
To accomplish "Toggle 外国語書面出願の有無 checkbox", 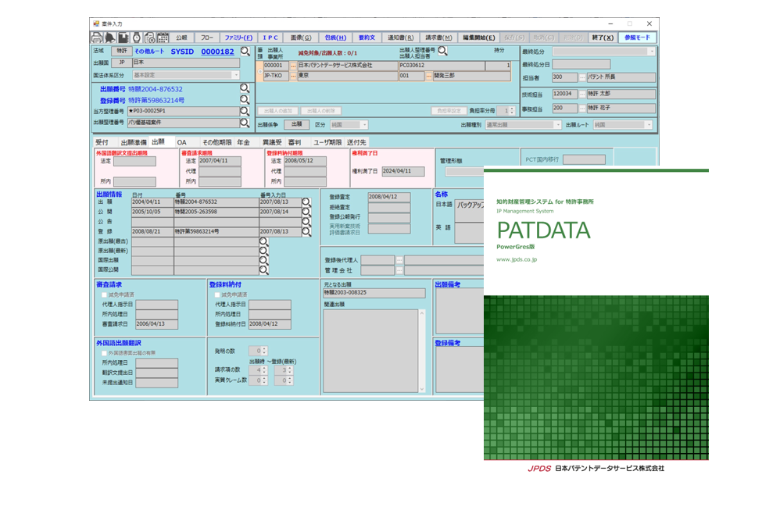I will [104, 353].
